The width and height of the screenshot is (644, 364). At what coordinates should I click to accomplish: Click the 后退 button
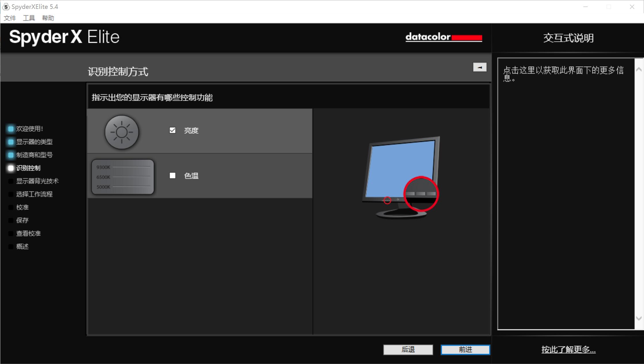click(408, 350)
